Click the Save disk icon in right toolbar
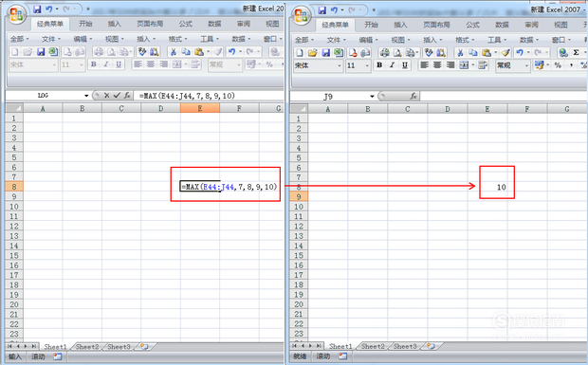 click(325, 52)
